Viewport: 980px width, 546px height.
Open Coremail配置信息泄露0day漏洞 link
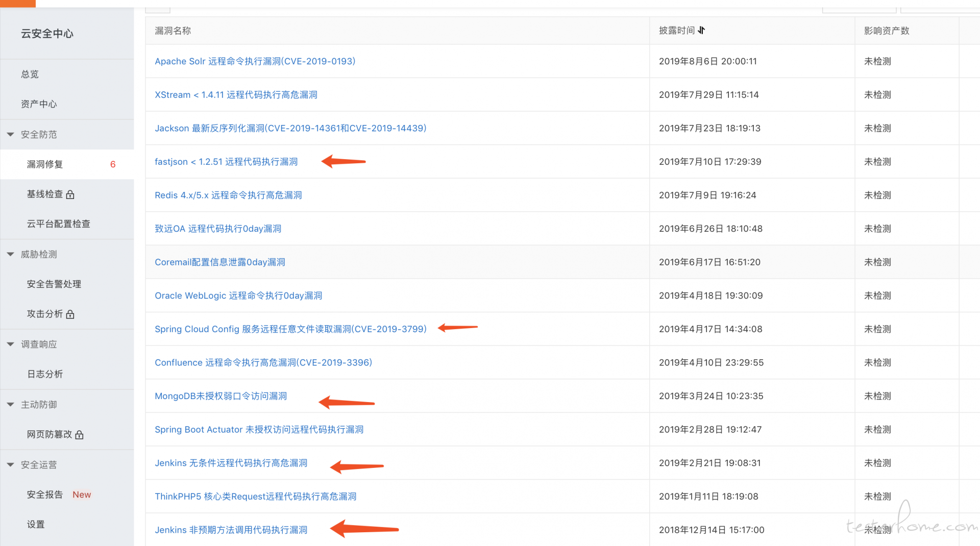coord(220,262)
